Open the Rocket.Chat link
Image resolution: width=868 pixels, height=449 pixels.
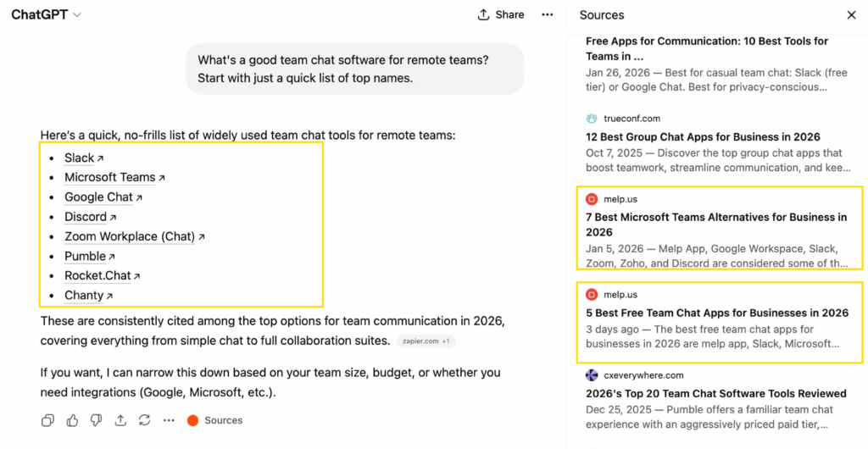tap(102, 275)
